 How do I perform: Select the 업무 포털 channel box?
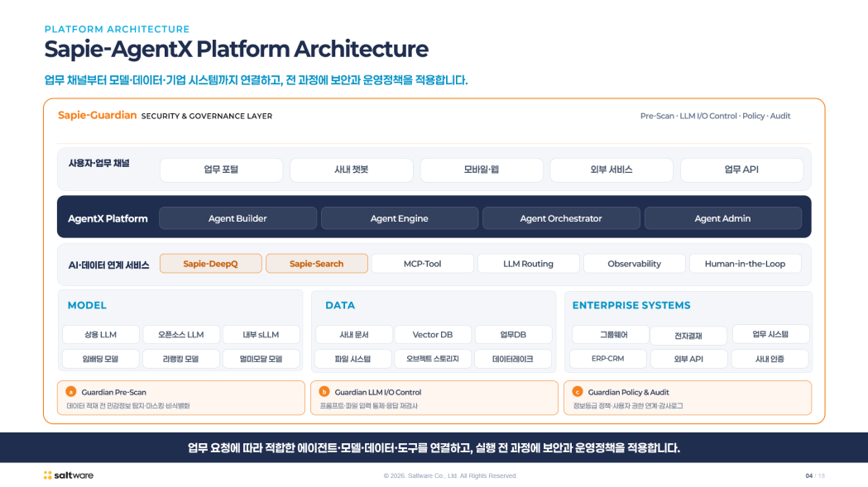(222, 169)
